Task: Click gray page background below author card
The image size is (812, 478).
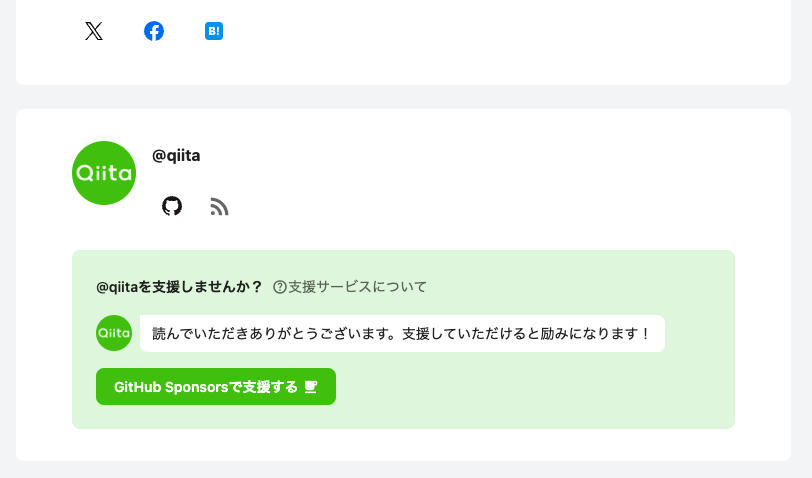Action: pyautogui.click(x=403, y=470)
